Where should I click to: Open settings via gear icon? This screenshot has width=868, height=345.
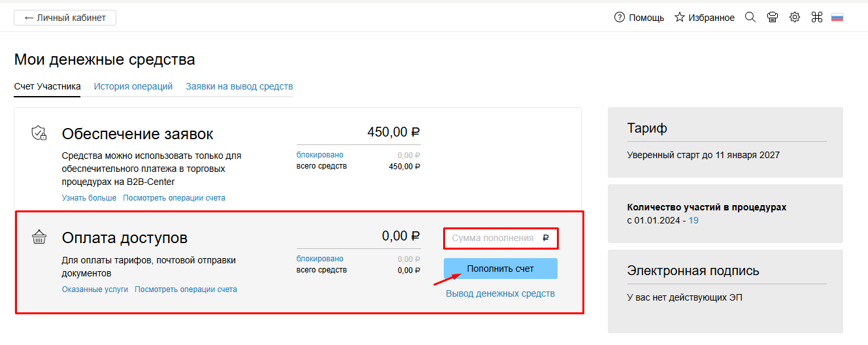[x=795, y=18]
